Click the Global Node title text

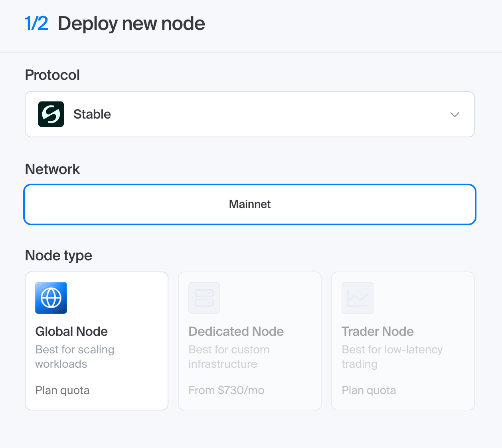pyautogui.click(x=71, y=331)
